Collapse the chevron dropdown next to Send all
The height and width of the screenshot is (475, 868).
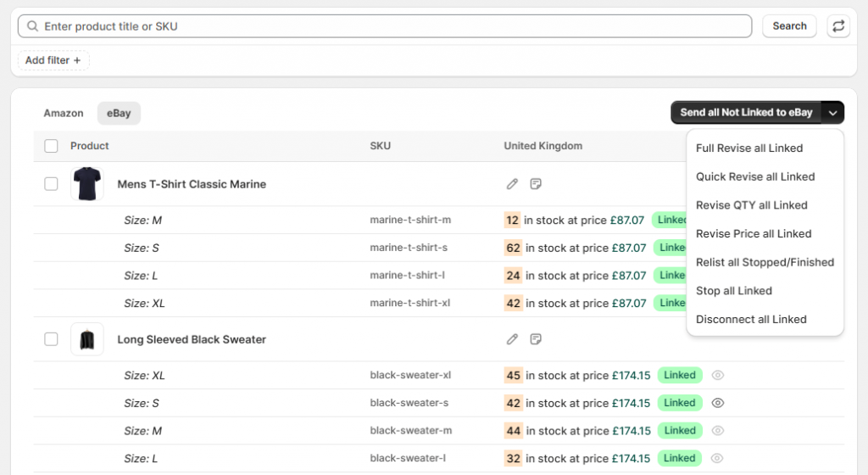click(833, 113)
